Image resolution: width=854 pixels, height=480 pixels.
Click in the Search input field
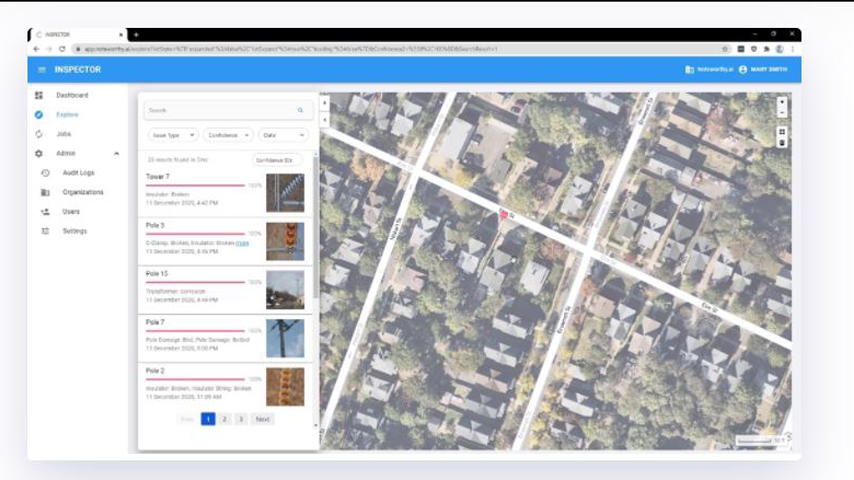[x=218, y=110]
